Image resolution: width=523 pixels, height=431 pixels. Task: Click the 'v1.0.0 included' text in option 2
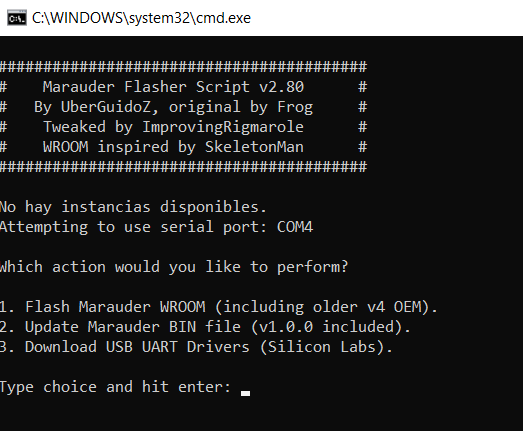coord(327,327)
